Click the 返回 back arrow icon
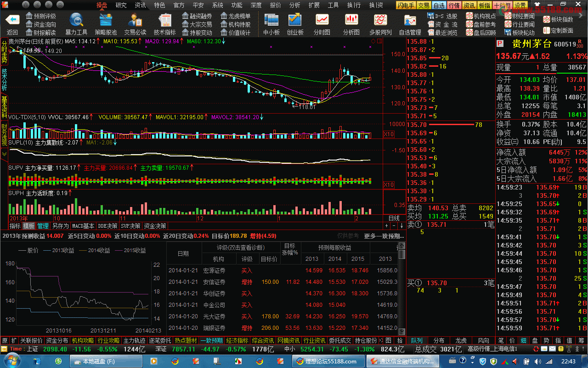588x368 pixels. (12, 19)
